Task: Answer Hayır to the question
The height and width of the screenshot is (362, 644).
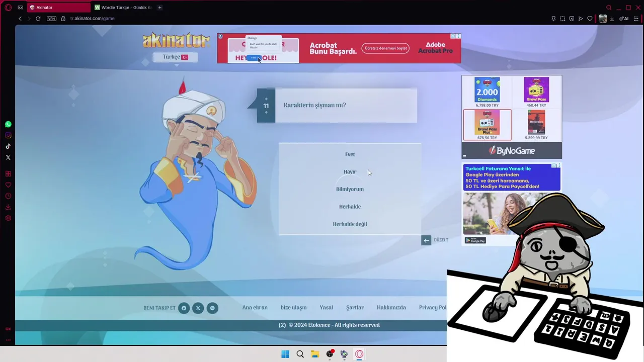Action: click(350, 172)
